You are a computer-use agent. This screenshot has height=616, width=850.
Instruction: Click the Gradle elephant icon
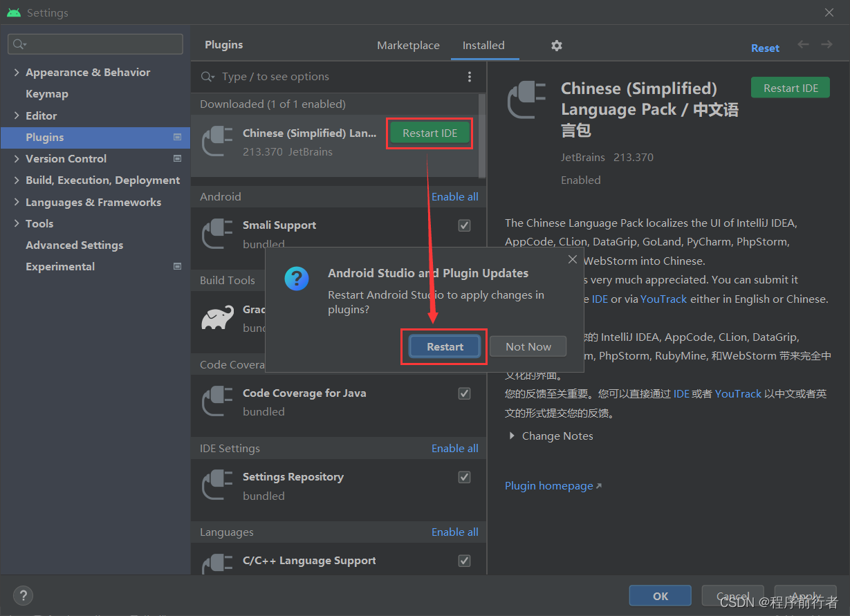pyautogui.click(x=217, y=317)
